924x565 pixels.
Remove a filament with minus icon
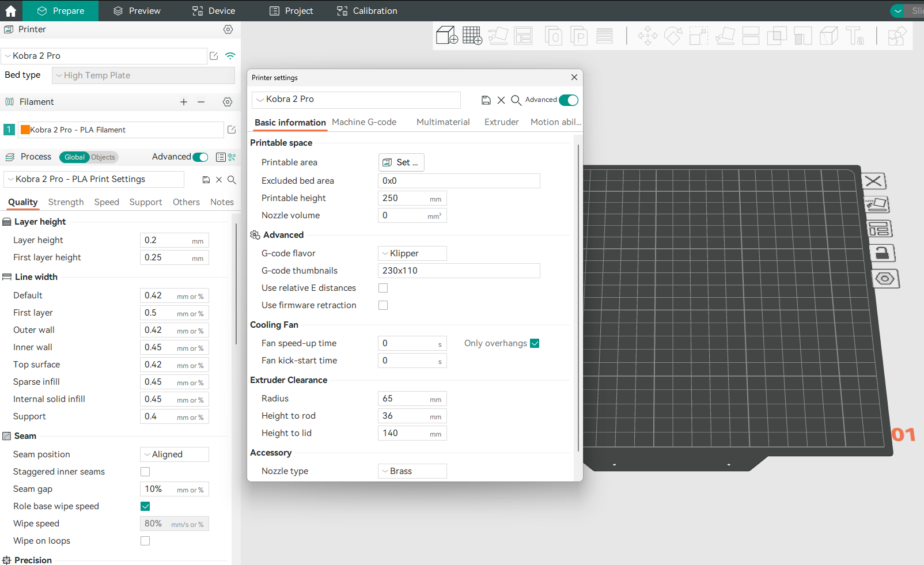[x=201, y=102]
